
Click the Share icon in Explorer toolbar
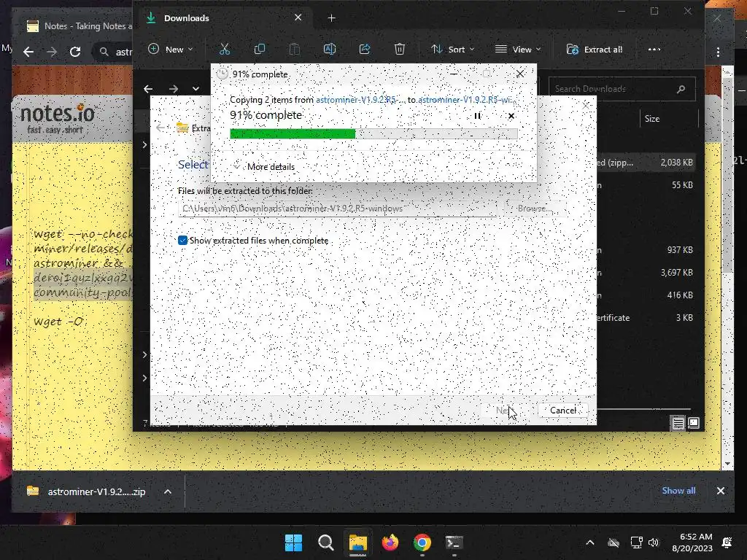[x=365, y=49]
